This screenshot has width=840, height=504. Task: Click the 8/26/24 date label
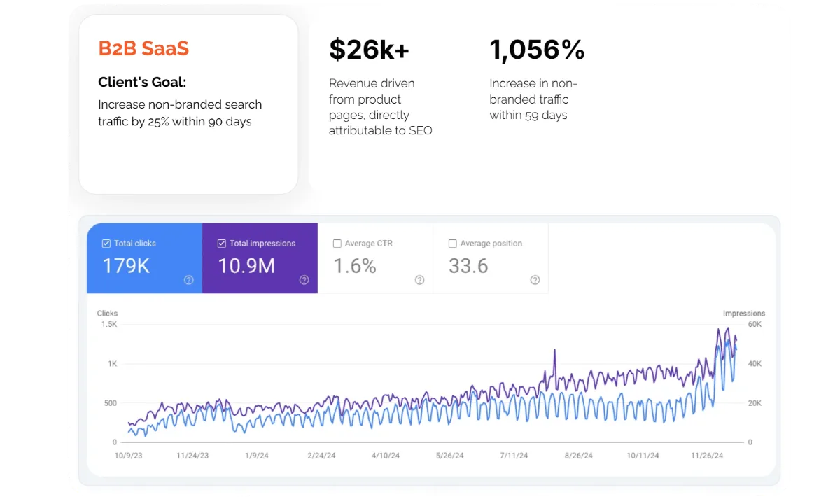pos(578,455)
